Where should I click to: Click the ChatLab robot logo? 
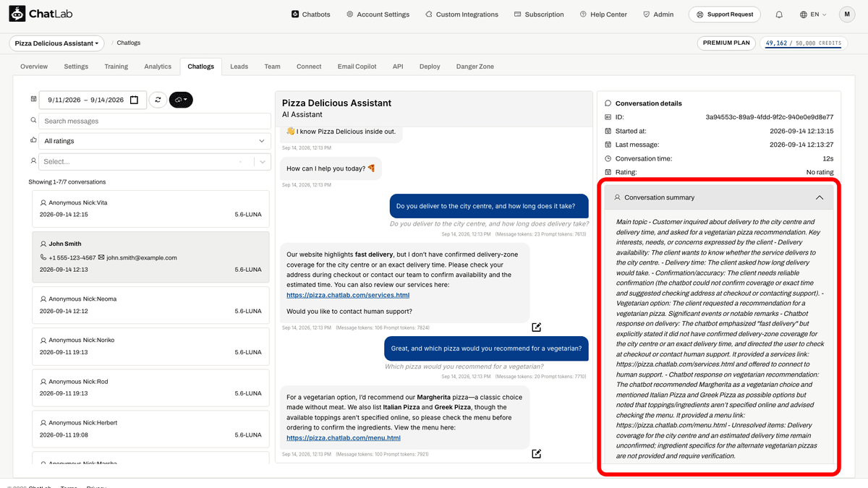point(17,14)
